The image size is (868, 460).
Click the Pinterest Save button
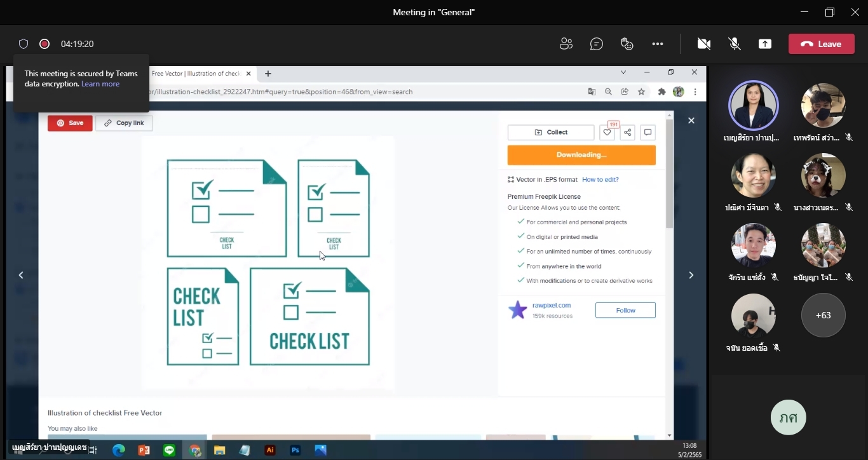[70, 123]
